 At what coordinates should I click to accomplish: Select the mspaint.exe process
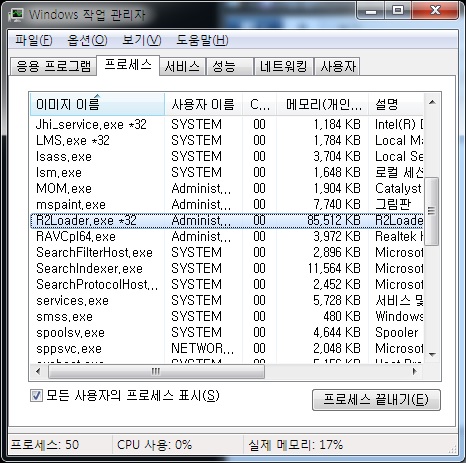227,204
